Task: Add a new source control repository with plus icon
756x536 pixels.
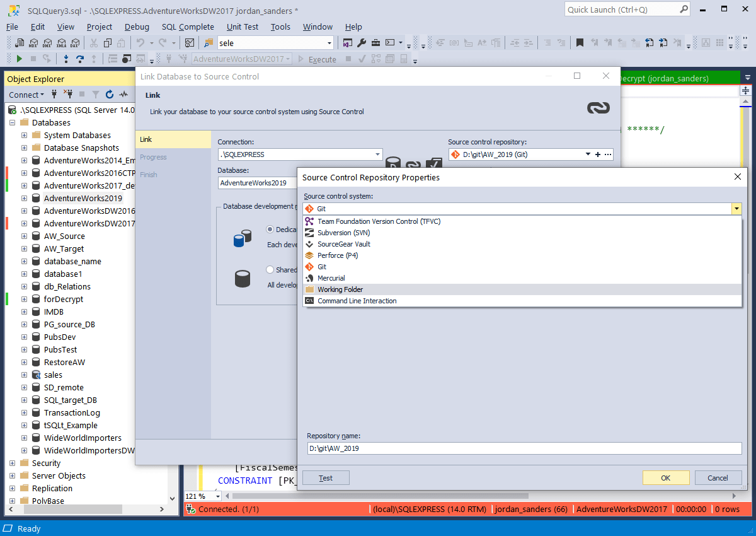Action: click(597, 154)
